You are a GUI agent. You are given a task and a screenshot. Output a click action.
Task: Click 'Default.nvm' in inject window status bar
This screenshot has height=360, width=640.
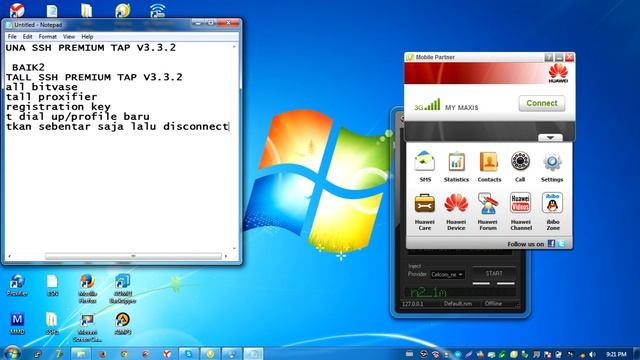(458, 304)
